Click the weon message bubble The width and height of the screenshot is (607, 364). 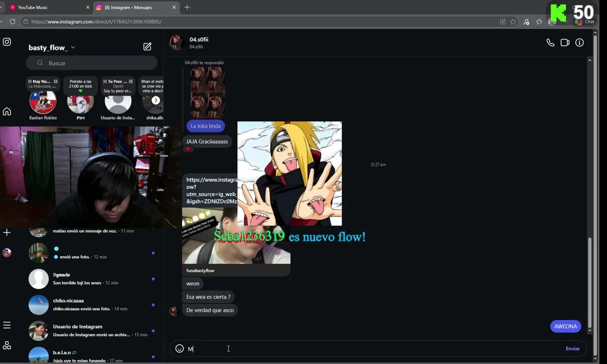coord(193,284)
